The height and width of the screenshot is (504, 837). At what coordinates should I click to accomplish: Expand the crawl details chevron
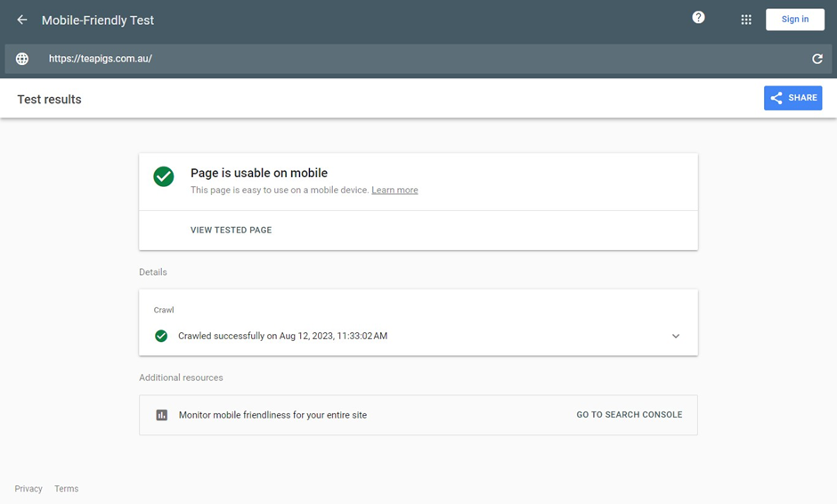[676, 336]
